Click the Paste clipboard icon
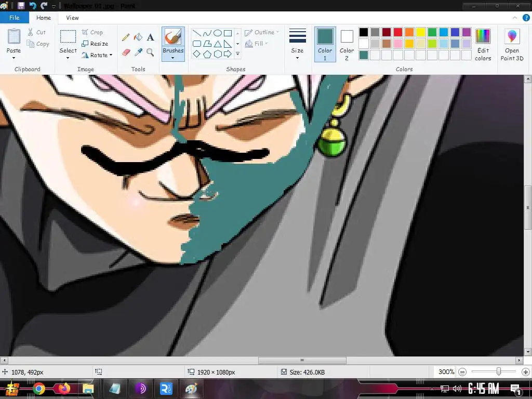Image resolution: width=532 pixels, height=399 pixels. (x=14, y=37)
